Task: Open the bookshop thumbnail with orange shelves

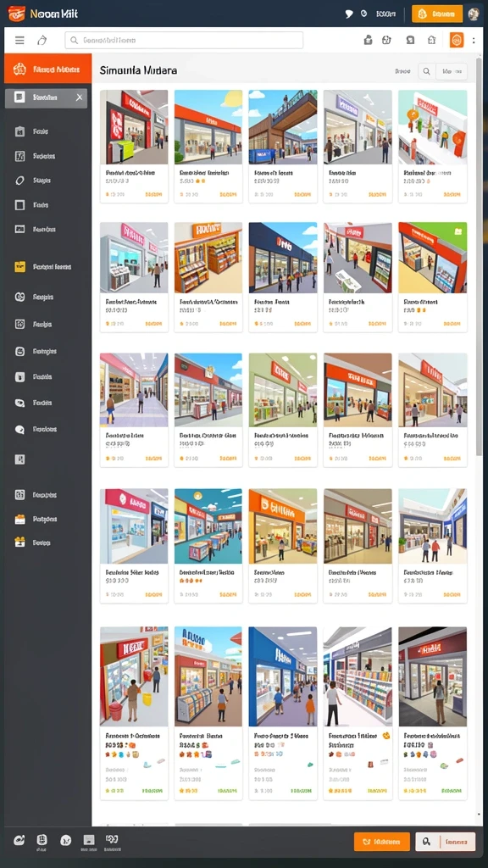Action: pos(208,258)
